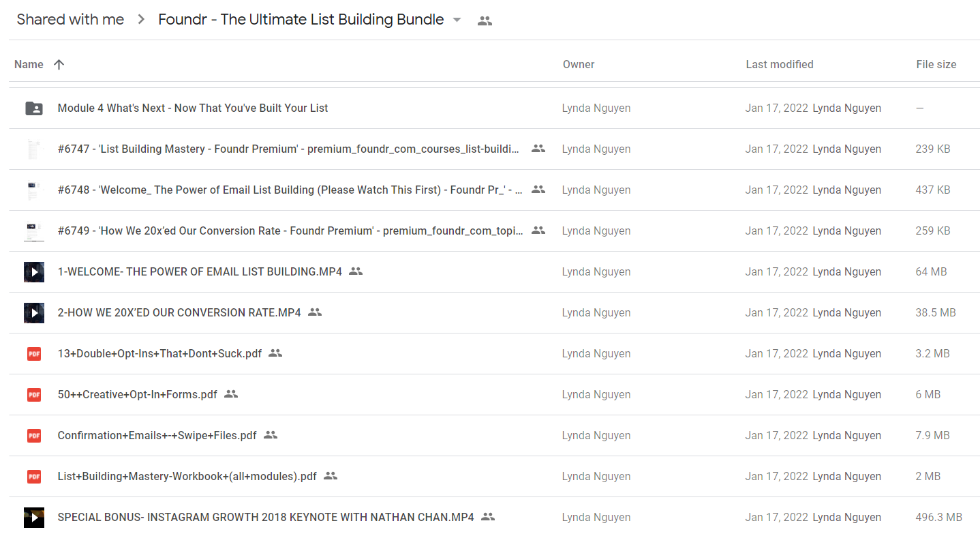This screenshot has width=980, height=534.
Task: Open Module 4 What's Next folder
Action: point(193,108)
